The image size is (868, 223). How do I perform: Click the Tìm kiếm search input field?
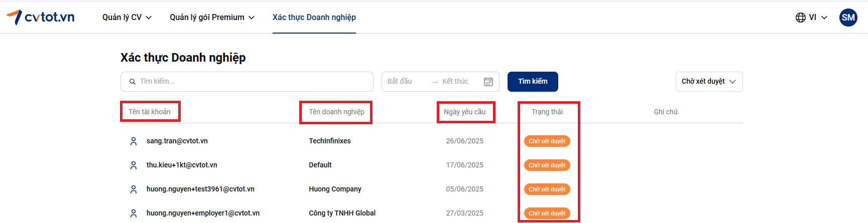[251, 82]
